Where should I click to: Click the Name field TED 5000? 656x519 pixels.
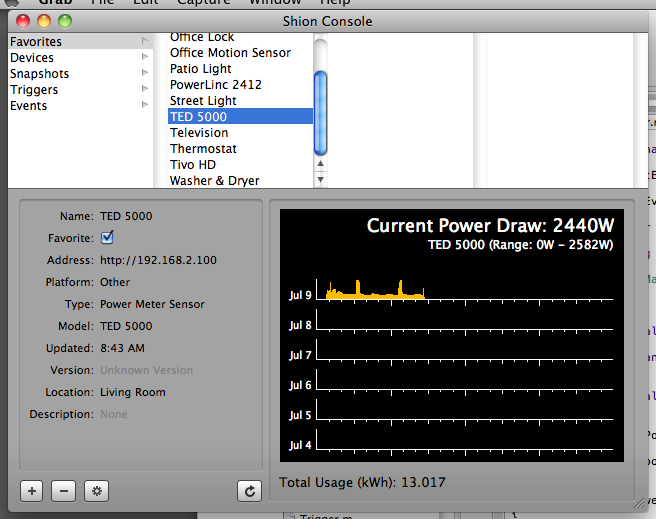[126, 216]
